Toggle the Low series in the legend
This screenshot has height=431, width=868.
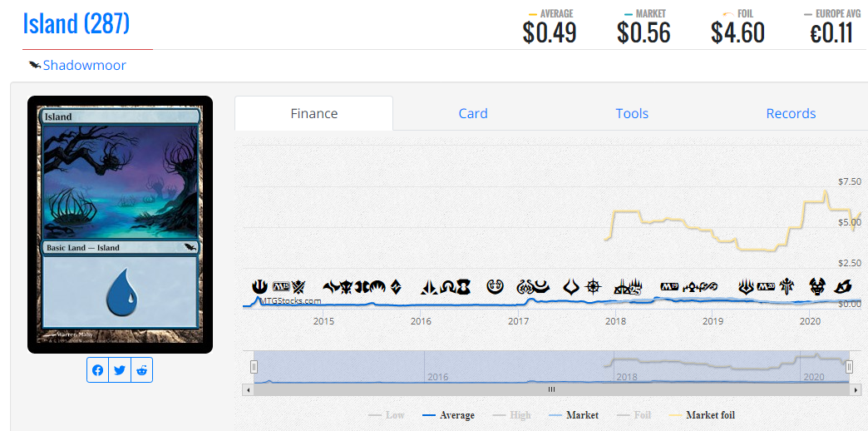pos(387,415)
